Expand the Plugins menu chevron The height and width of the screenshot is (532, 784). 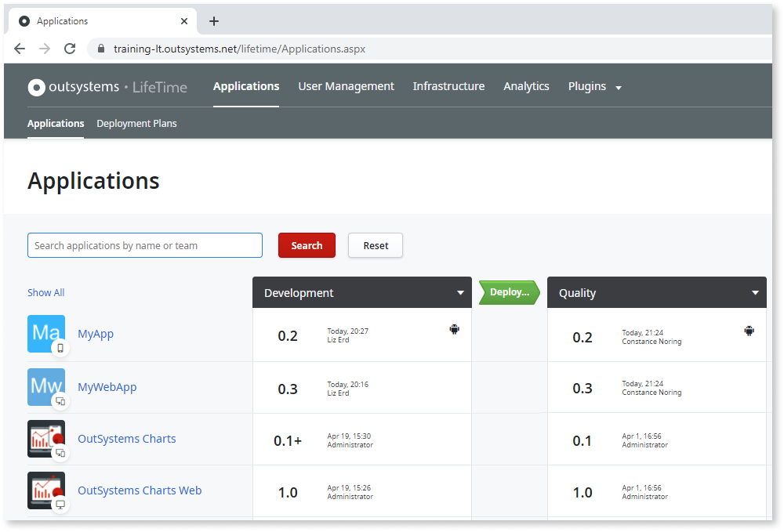(619, 88)
